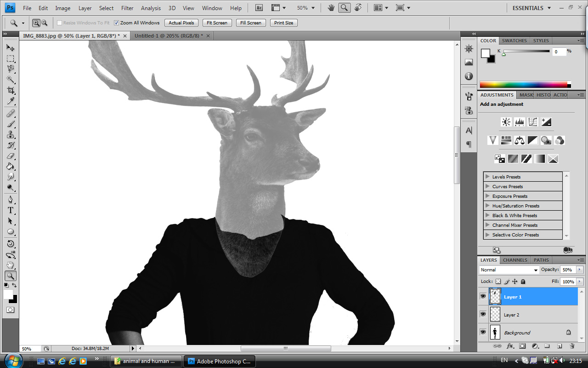588x368 pixels.
Task: Click the Add layer mask icon
Action: (522, 345)
